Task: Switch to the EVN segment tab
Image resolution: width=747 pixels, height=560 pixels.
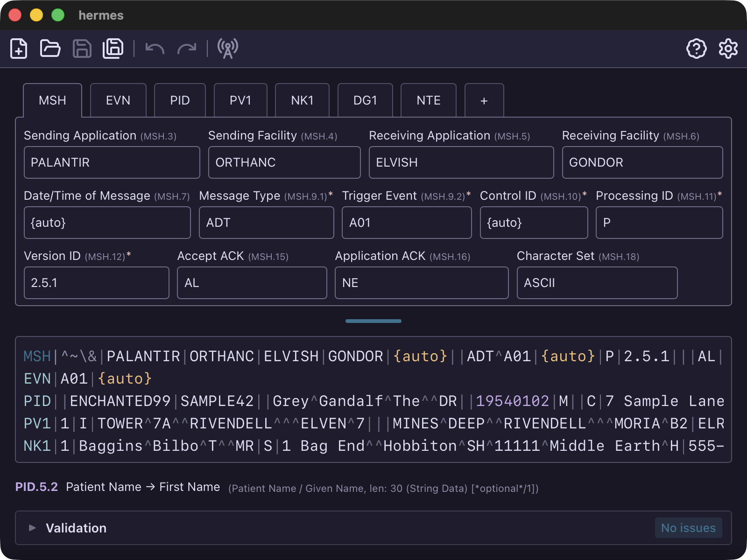Action: click(118, 100)
